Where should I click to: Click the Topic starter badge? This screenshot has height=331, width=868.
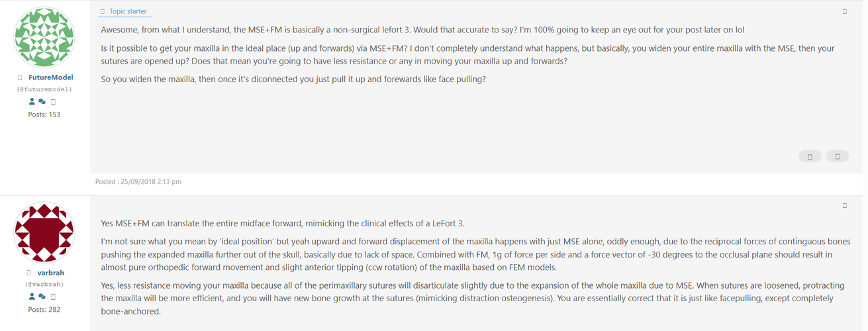pyautogui.click(x=125, y=11)
